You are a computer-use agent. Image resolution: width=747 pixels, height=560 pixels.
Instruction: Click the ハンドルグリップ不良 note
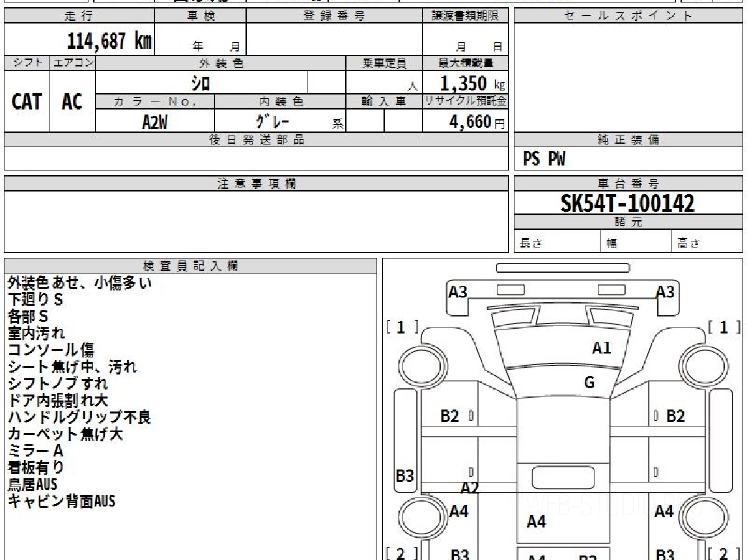pyautogui.click(x=80, y=418)
